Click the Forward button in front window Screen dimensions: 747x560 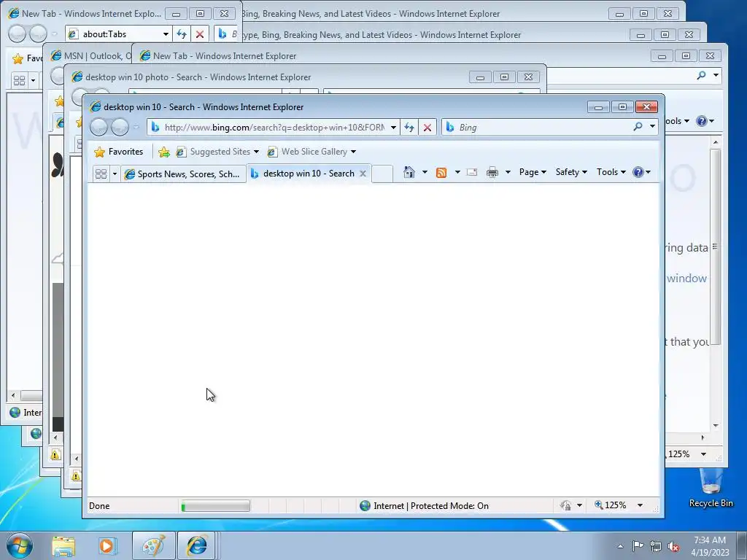tap(120, 127)
